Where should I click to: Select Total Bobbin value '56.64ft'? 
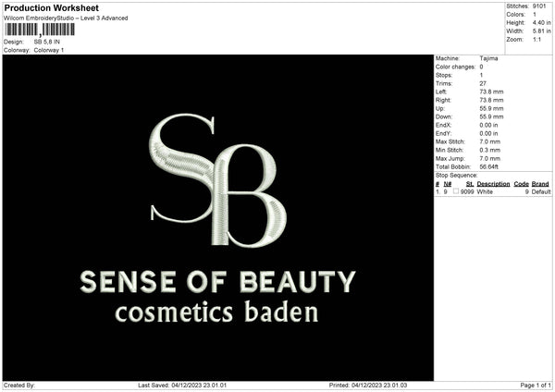(488, 167)
